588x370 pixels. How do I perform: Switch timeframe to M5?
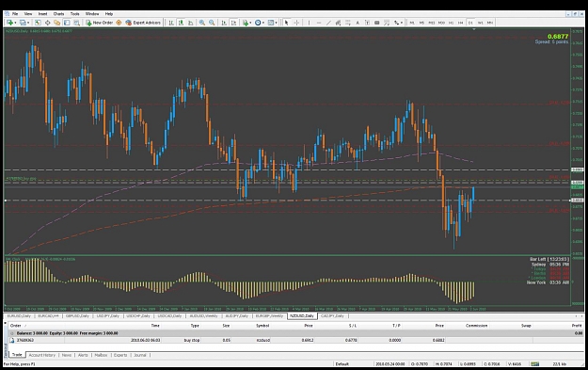(421, 23)
